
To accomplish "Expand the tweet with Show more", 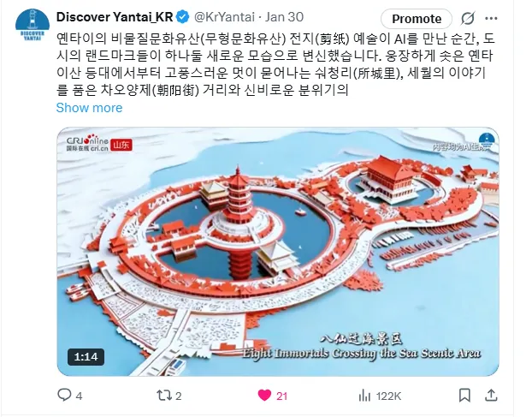I will click(x=89, y=108).
